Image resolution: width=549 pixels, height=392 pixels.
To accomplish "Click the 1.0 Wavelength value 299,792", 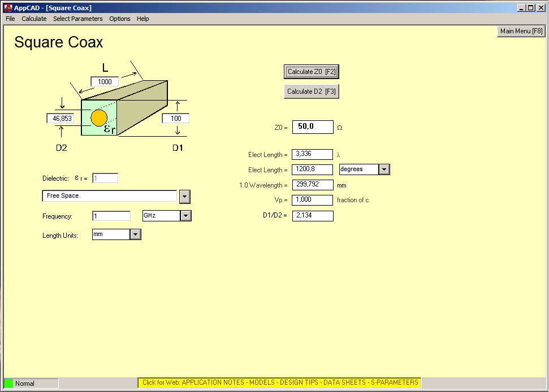I will pos(312,185).
